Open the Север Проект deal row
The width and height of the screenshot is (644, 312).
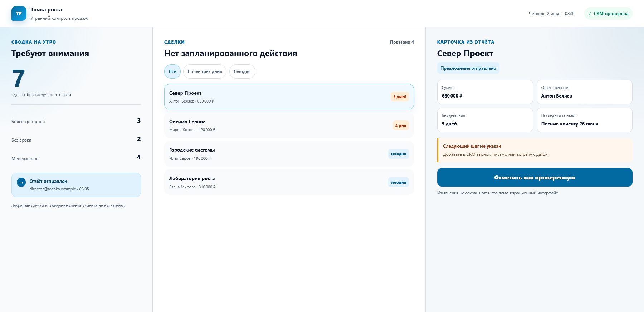[x=289, y=97]
